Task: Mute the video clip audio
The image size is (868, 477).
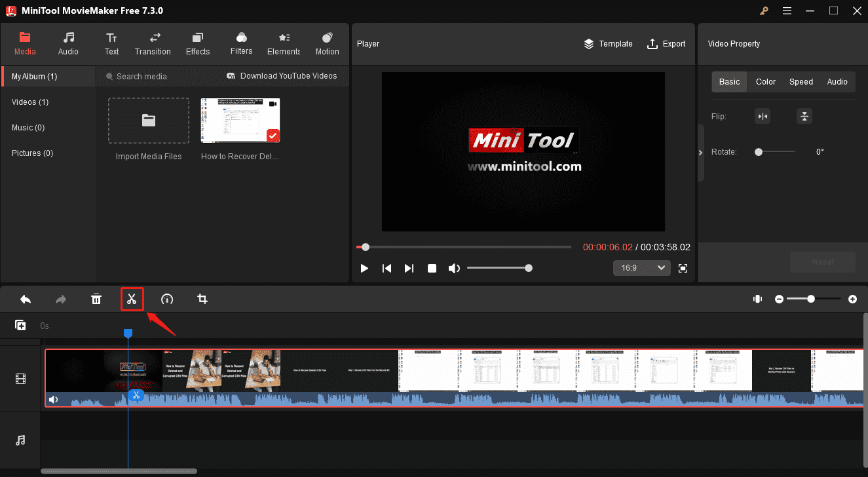Action: [x=54, y=400]
